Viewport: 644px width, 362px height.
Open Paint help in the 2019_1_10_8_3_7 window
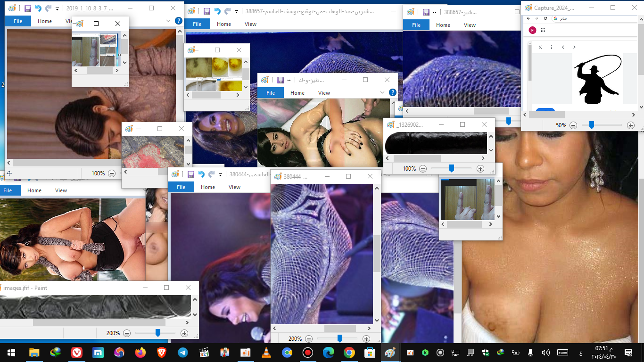point(178,21)
